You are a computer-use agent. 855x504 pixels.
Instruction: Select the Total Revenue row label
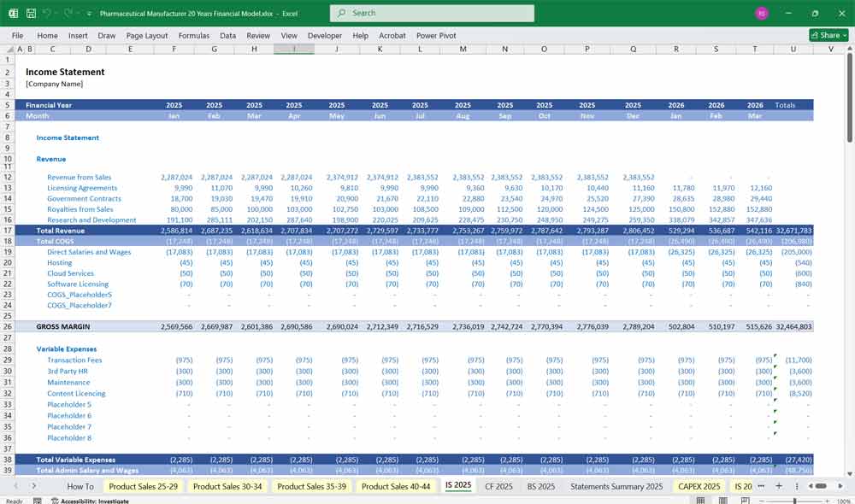coord(60,231)
